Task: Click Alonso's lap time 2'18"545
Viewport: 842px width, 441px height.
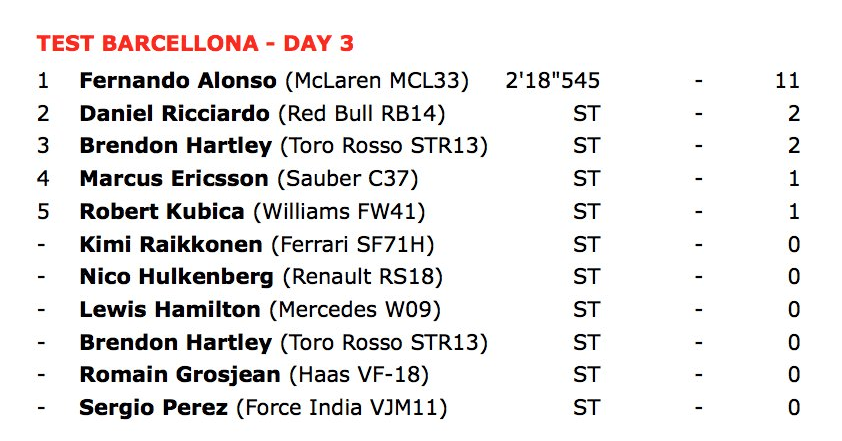Action: [553, 81]
